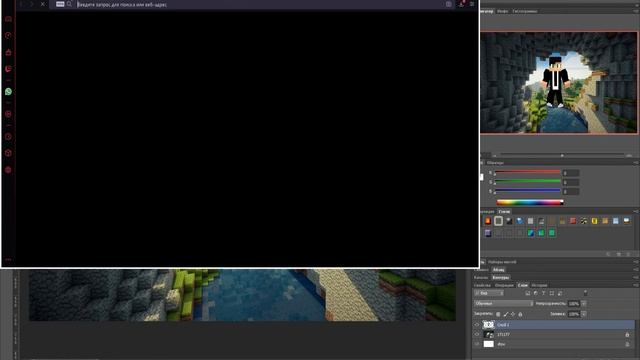Toggle lock transparent pixels in Layers panel
640x360 pixels.
point(498,314)
